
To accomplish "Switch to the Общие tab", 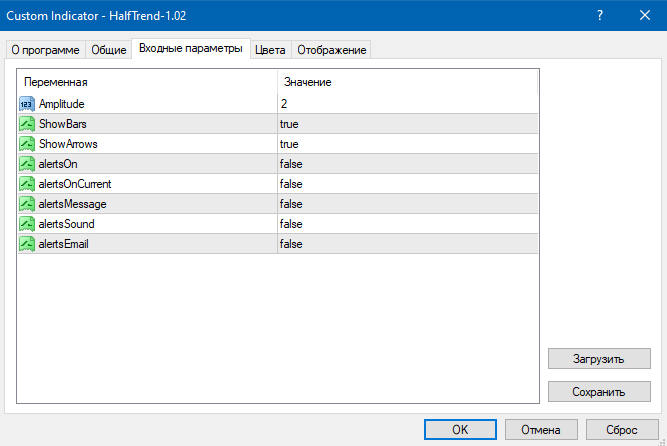I will coord(109,50).
